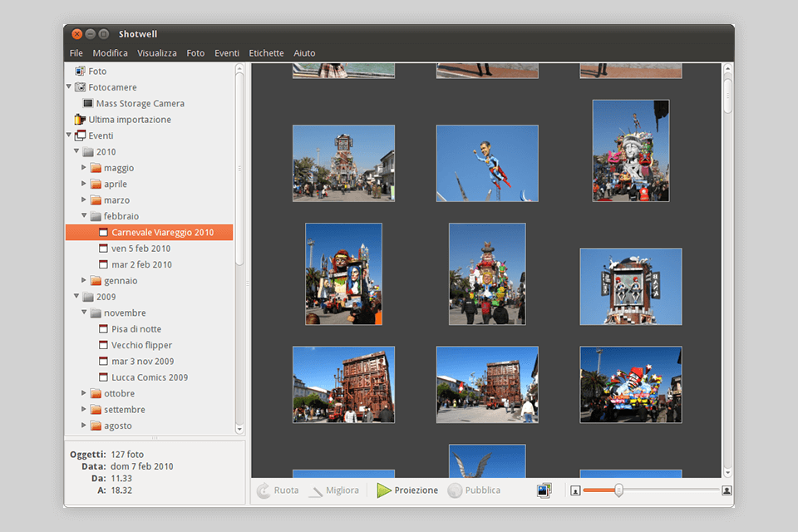This screenshot has height=532, width=798.
Task: Click the small thumbnail size icon
Action: point(574,490)
